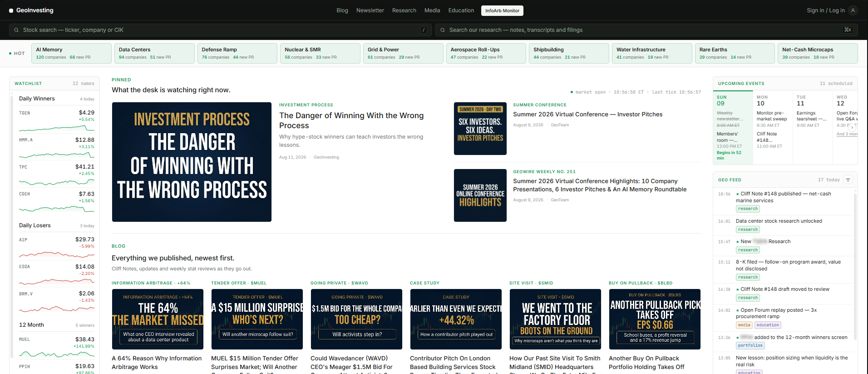Click the research search magnifier icon

(443, 30)
